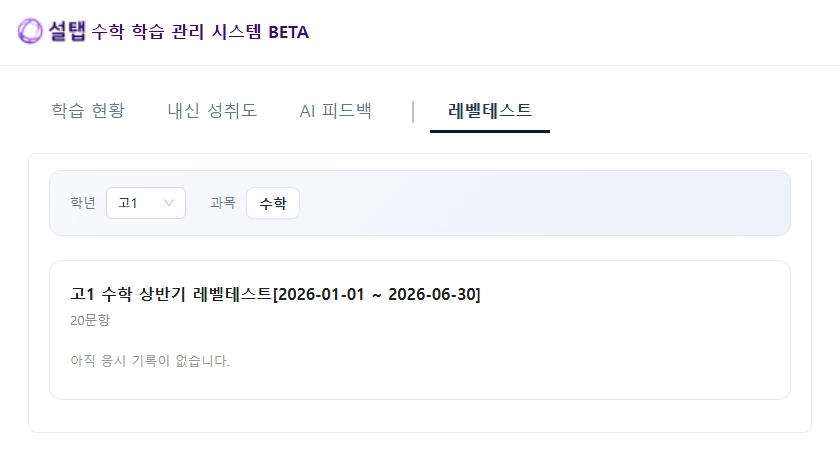Switch to the 내신 성취도 tab
This screenshot has width=840, height=465.
[212, 110]
